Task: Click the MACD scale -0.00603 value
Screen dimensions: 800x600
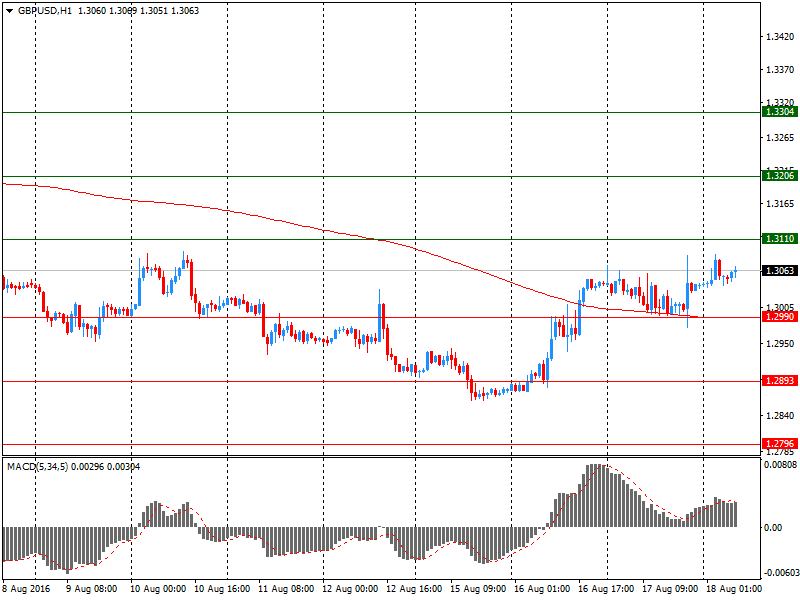Action: point(781,573)
